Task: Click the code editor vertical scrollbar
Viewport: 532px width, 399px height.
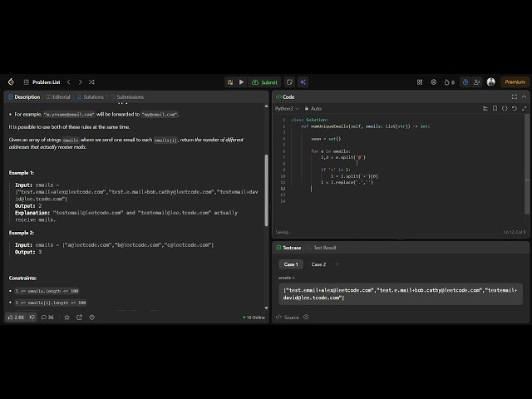Action: (527, 164)
